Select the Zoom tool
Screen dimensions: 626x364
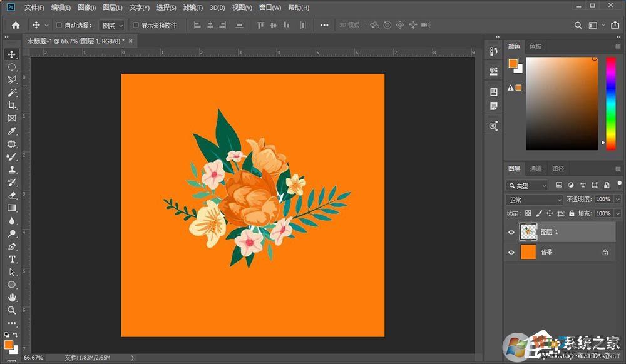click(x=11, y=310)
